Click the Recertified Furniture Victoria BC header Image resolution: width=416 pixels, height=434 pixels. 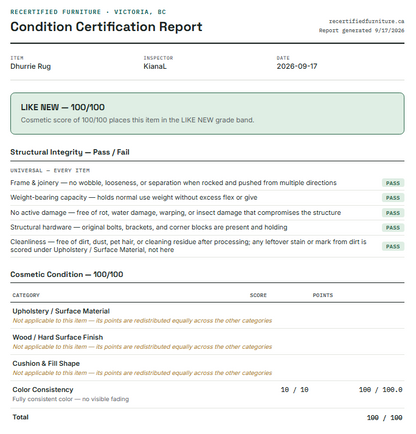[x=88, y=12]
